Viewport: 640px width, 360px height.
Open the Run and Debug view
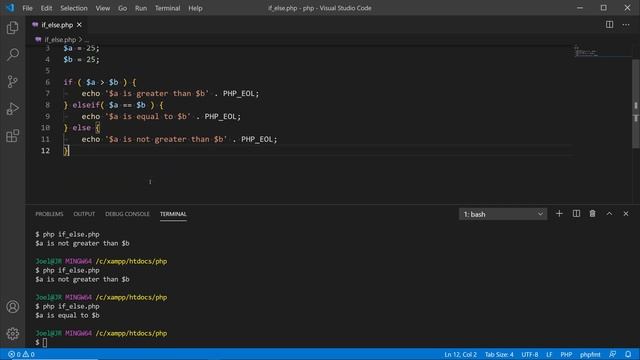click(x=13, y=109)
